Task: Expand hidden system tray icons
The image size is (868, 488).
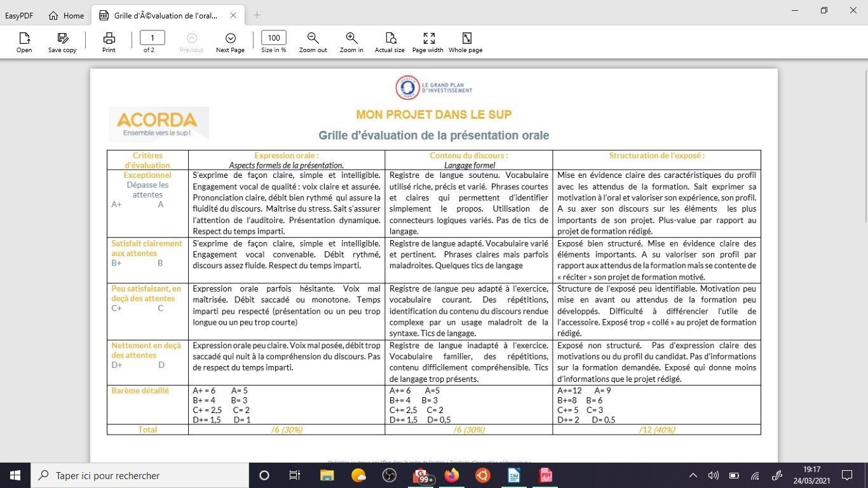Action: [693, 475]
